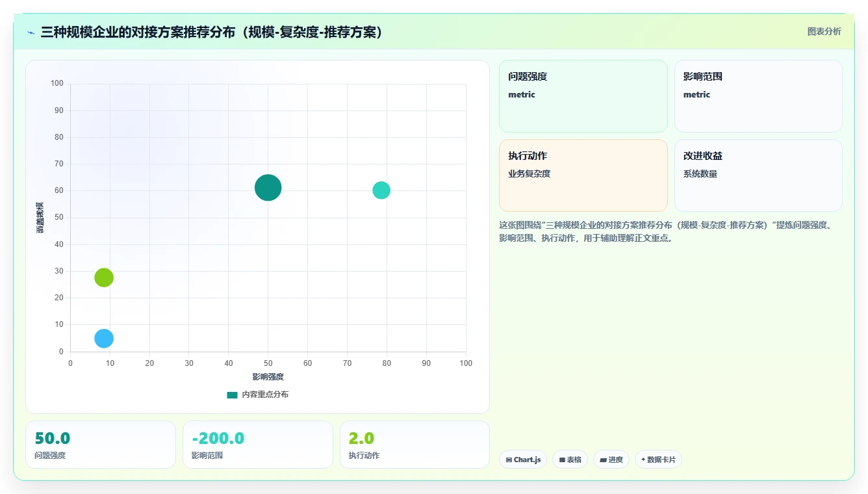Viewport: 868px width, 494px height.
Task: Click the 影响强度 x-axis title
Action: click(268, 377)
